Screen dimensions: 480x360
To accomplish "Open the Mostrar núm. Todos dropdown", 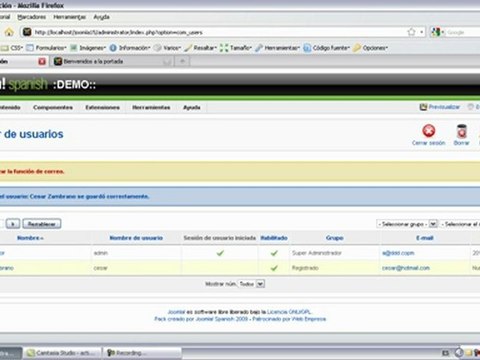I will tap(251, 284).
